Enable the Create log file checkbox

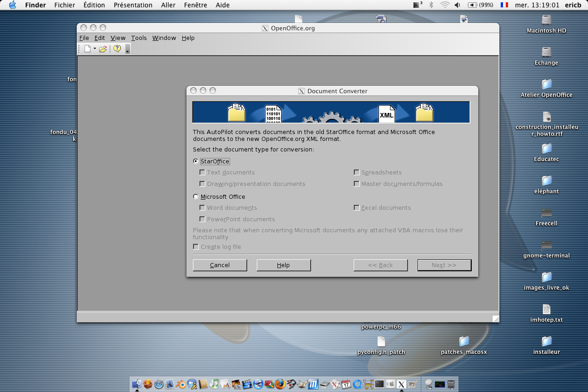[196, 246]
